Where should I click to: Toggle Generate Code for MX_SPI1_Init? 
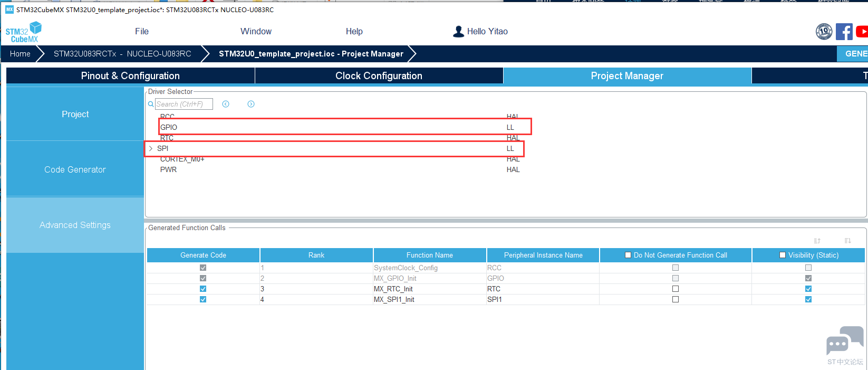pos(203,299)
